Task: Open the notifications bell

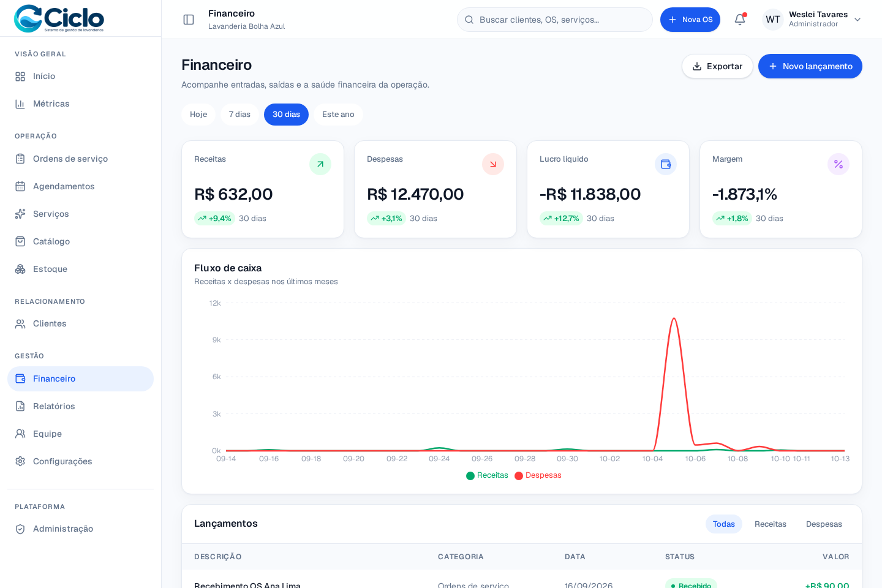Action: click(740, 20)
